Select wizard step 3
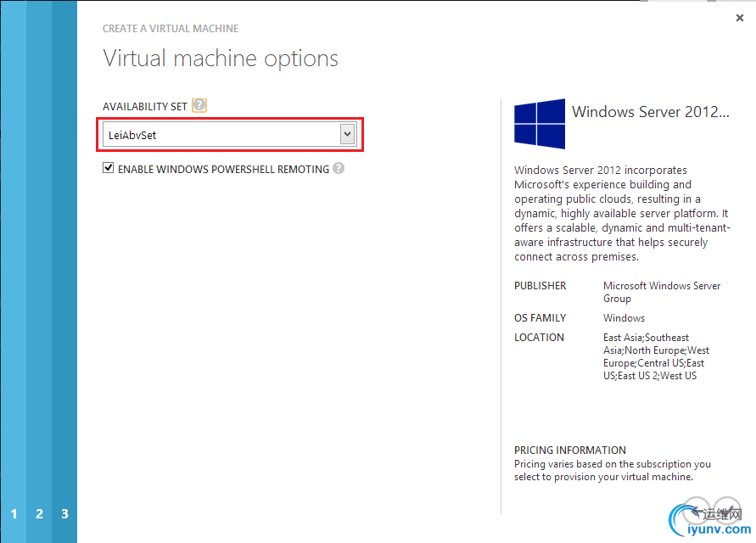Viewport: 756px width, 543px height. pos(64,513)
